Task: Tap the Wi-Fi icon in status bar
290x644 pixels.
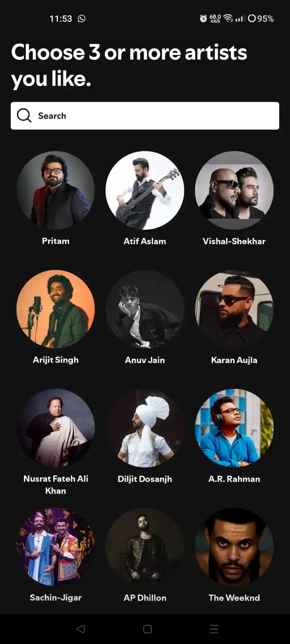Action: click(x=228, y=19)
